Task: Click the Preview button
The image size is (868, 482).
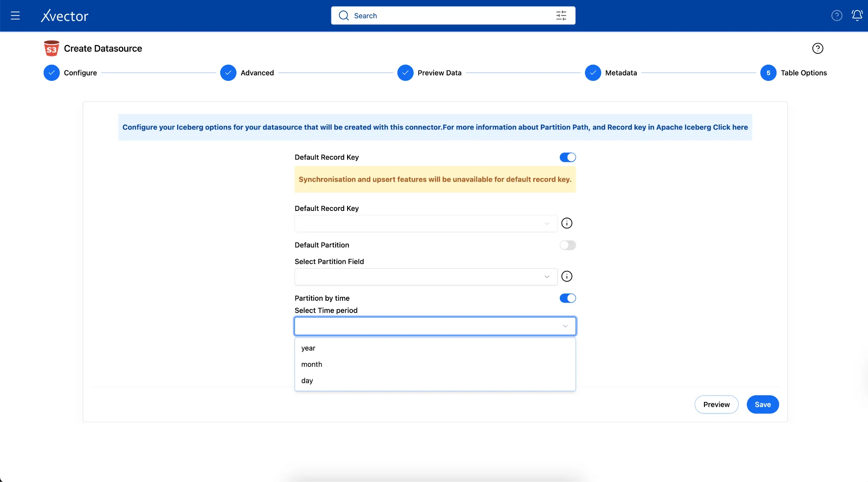Action: click(x=716, y=404)
